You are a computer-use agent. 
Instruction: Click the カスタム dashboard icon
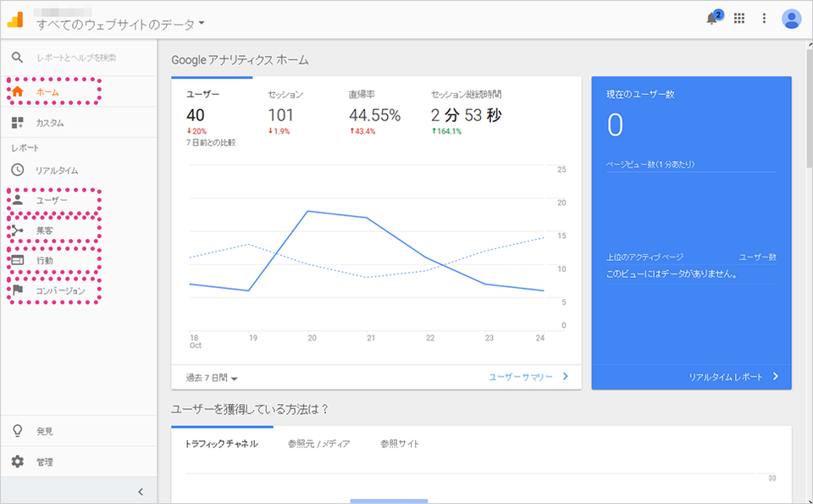18,123
